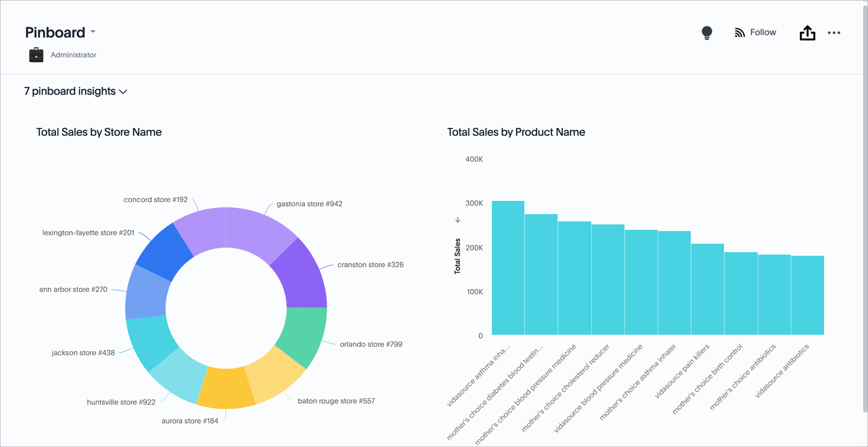Click the lightbulb insights icon

click(707, 33)
